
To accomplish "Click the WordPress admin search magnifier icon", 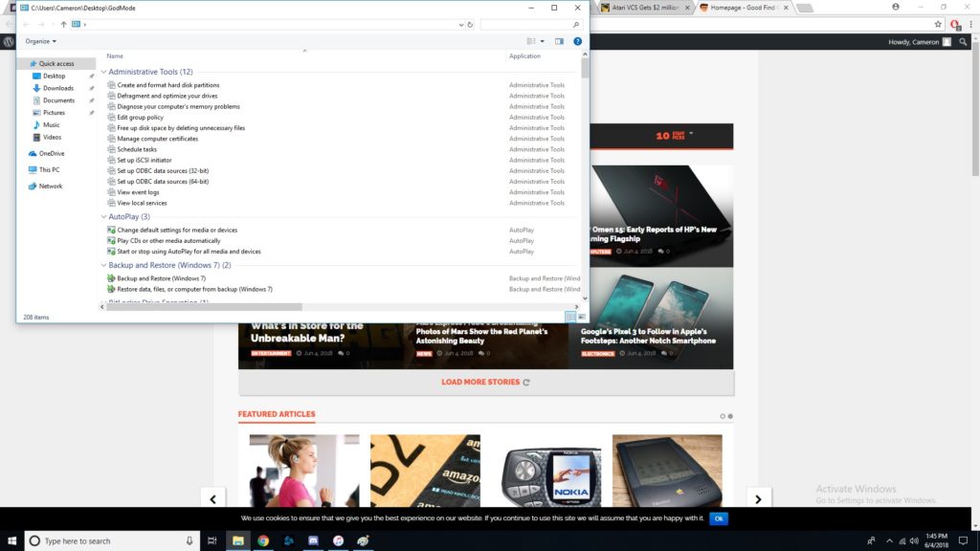I will tap(964, 42).
